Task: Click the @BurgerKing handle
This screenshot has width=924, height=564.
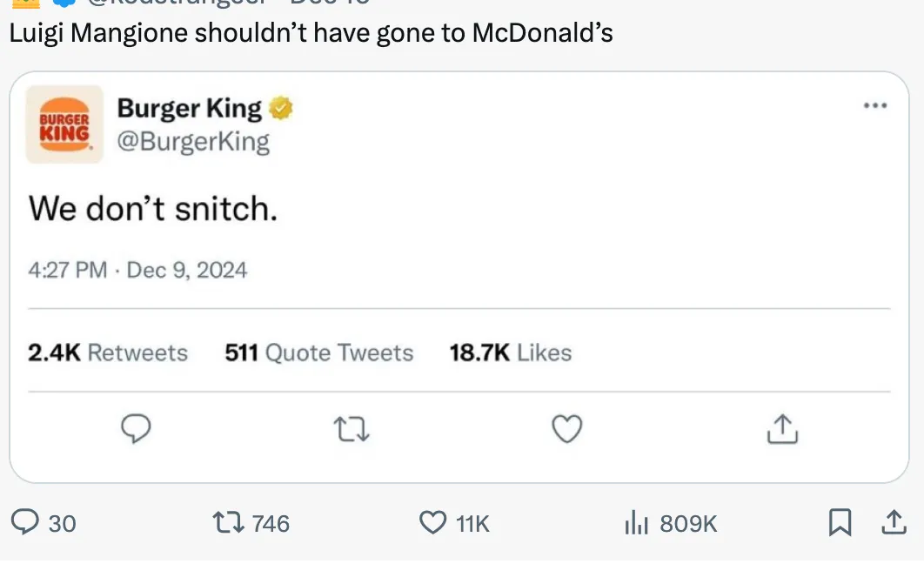Action: point(193,141)
